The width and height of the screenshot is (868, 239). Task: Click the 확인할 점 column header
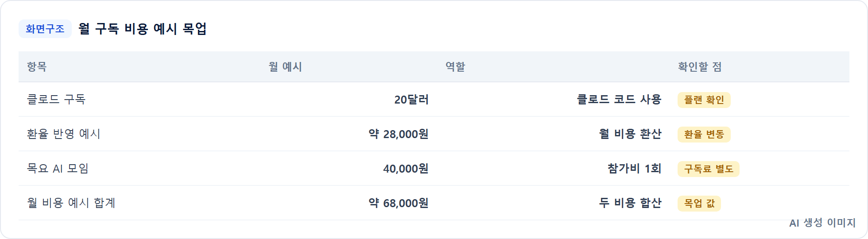700,67
